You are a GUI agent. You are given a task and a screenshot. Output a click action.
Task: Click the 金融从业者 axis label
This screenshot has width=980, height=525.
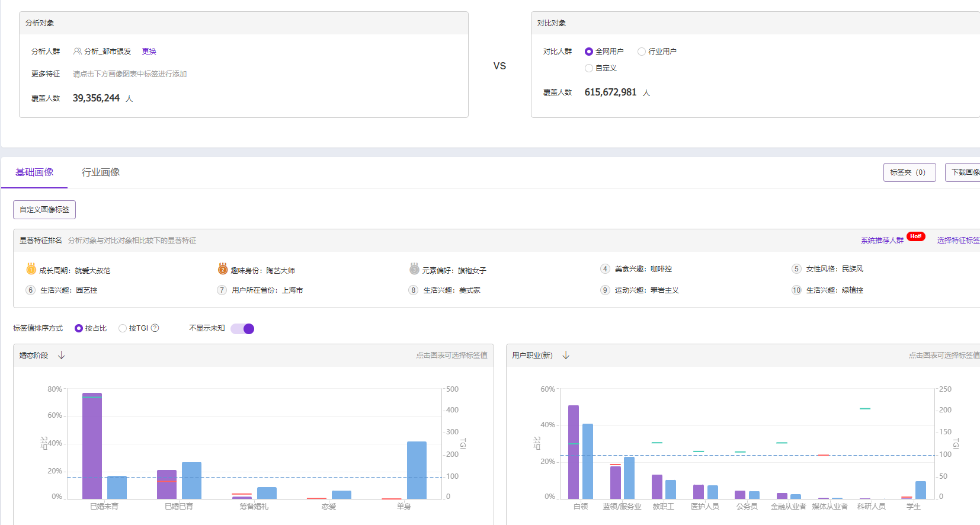789,507
